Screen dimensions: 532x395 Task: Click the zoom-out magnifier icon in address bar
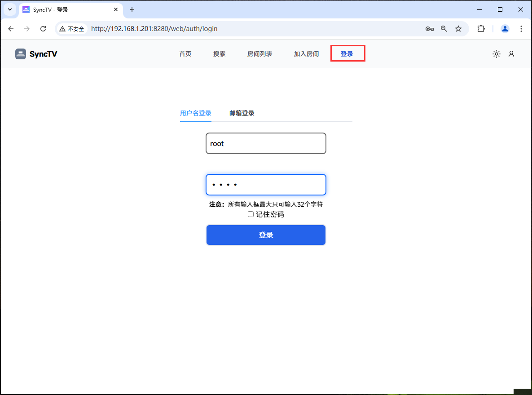(444, 28)
